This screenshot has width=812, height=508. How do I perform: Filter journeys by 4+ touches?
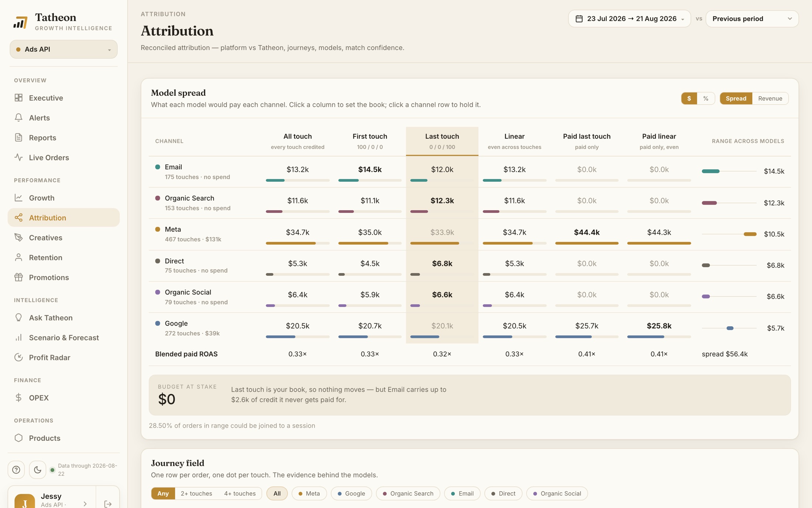click(x=240, y=493)
